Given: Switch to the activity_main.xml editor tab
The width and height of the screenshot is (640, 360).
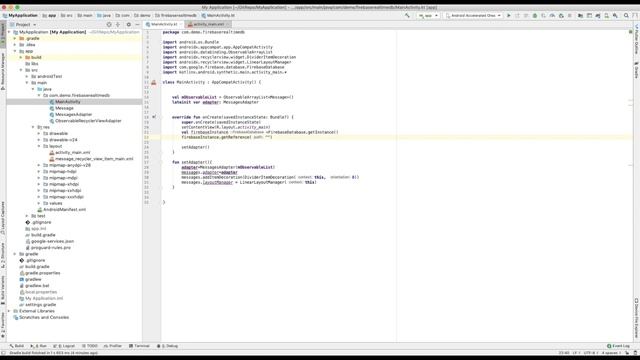Looking at the screenshot, I should pyautogui.click(x=208, y=24).
